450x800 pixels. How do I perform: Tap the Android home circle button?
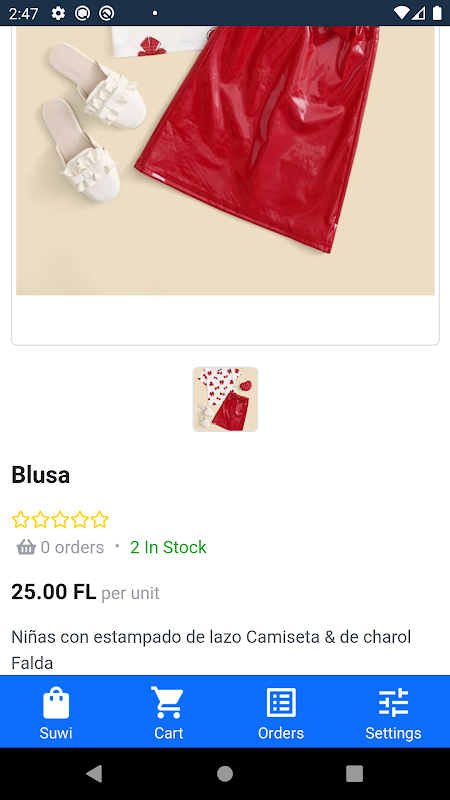[225, 773]
